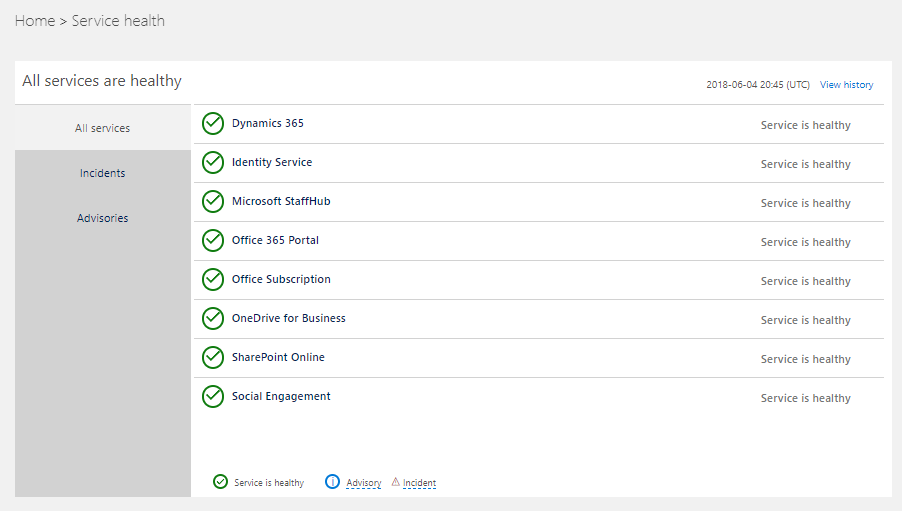The height and width of the screenshot is (511, 902).
Task: Click the 2018-06-04 20:45 (UTC) timestamp
Action: (x=758, y=85)
